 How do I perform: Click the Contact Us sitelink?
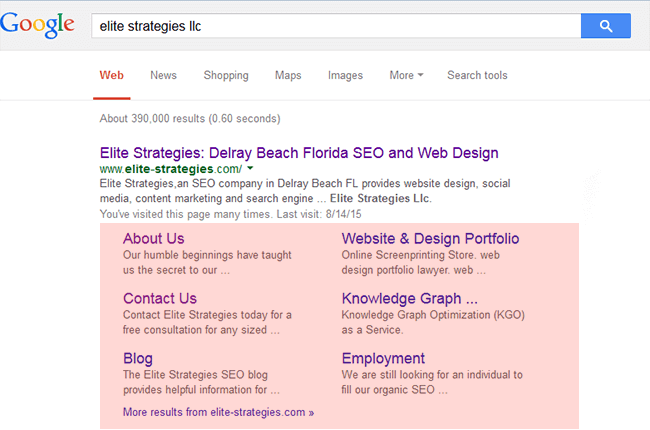(159, 298)
